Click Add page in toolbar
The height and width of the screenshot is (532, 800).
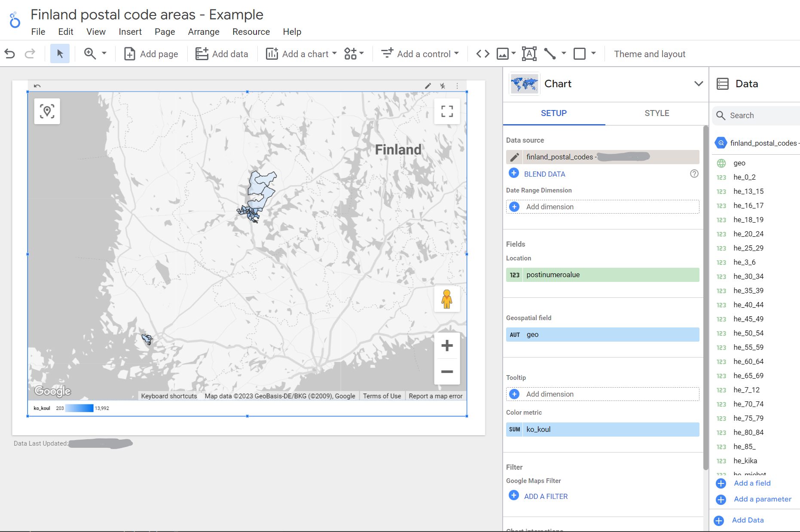151,54
